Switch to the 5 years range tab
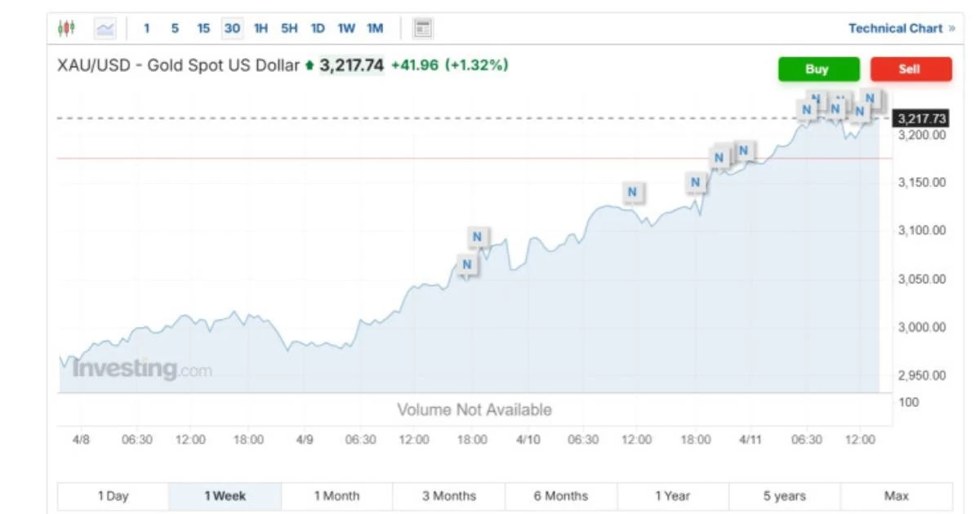Image resolution: width=980 pixels, height=514 pixels. (784, 496)
